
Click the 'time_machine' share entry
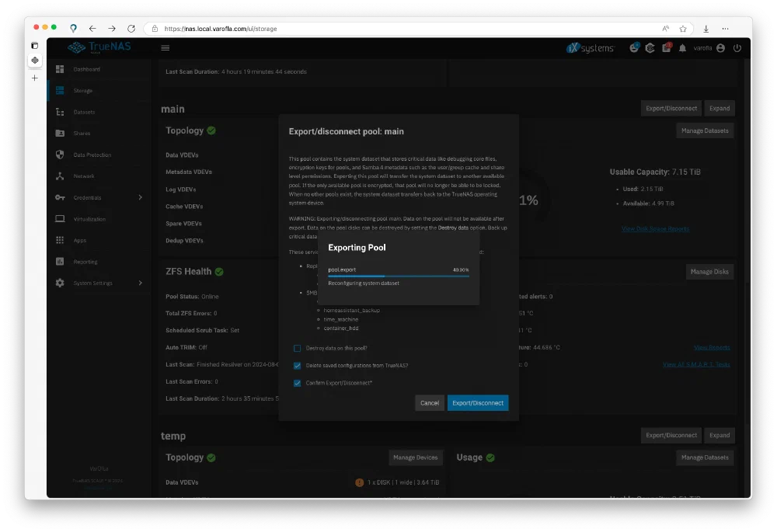pos(341,319)
